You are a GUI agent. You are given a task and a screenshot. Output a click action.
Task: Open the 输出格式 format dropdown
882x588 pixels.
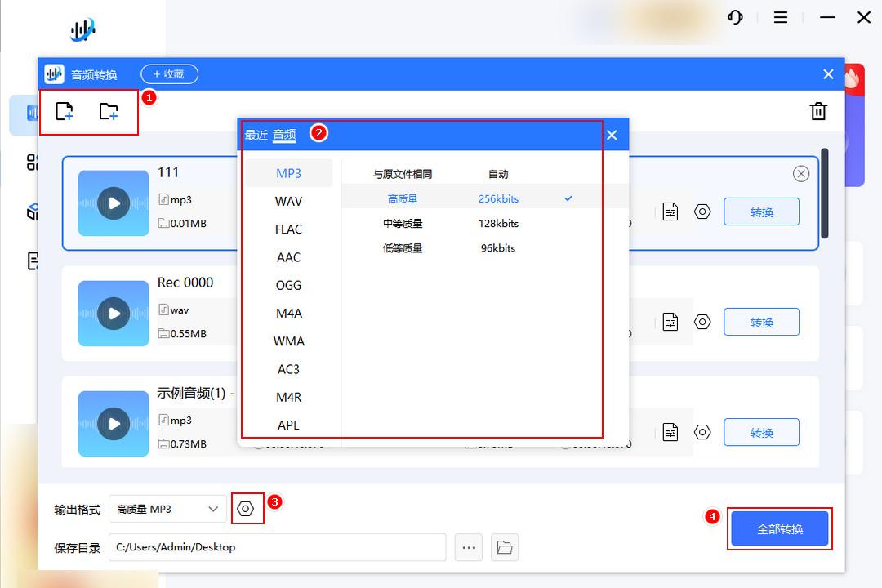[x=167, y=508]
